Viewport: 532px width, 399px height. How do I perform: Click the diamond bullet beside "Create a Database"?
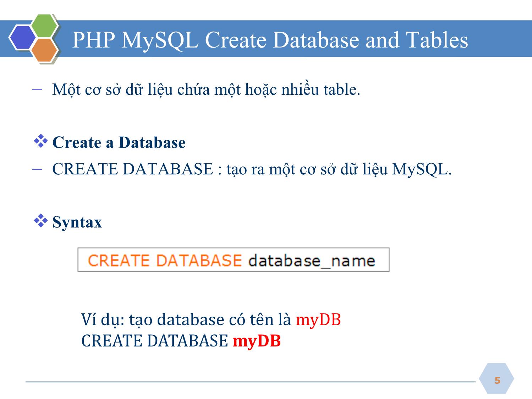(x=41, y=141)
